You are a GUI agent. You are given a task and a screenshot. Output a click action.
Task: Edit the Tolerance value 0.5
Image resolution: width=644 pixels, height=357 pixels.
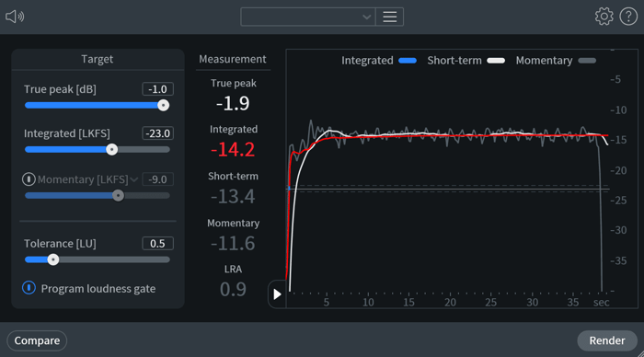click(157, 244)
